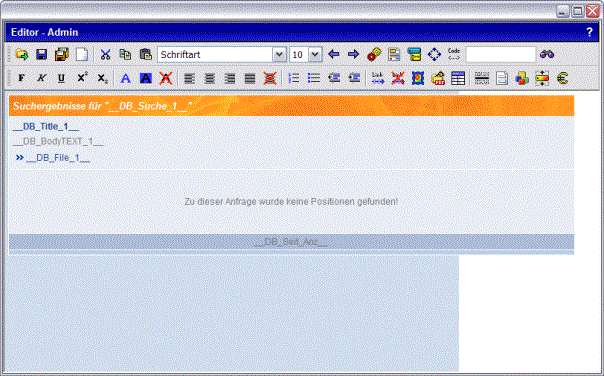This screenshot has width=604, height=376.
Task: Open the folder icon in toolbar
Action: (22, 54)
